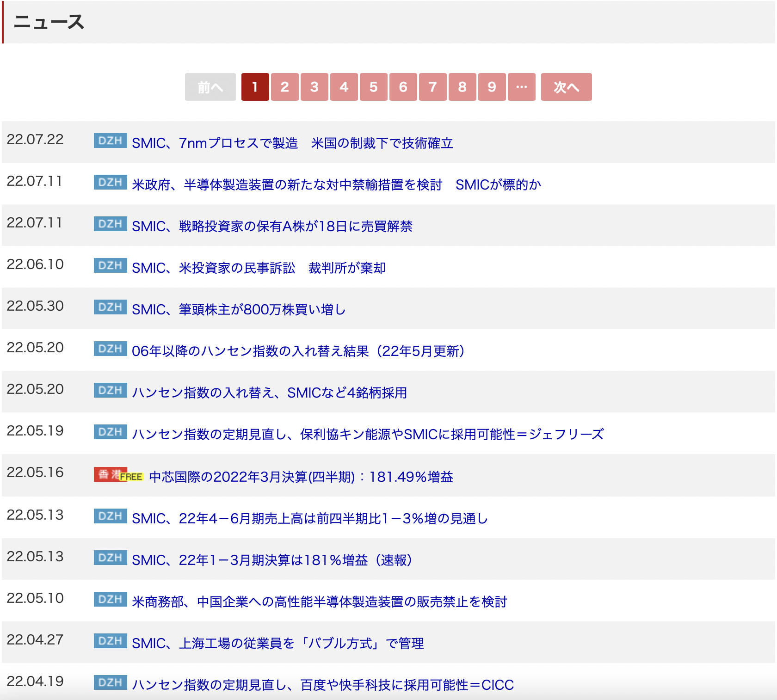Click the date 22.06.10

[35, 264]
